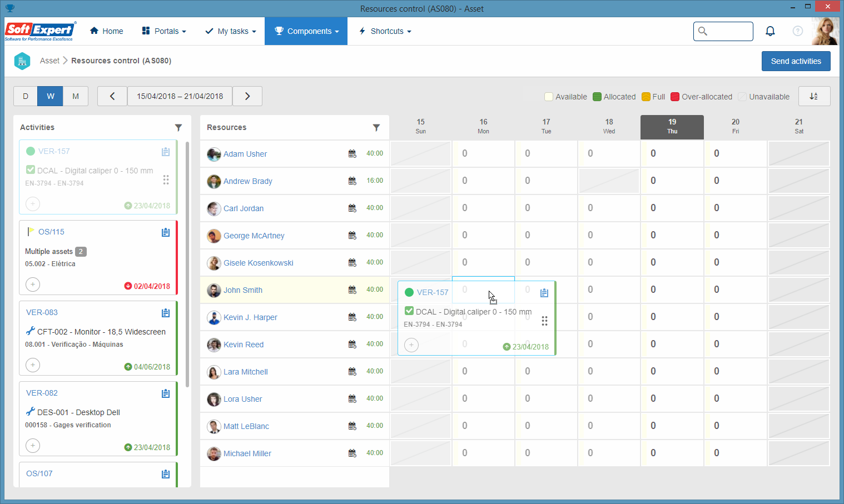Click the Activities panel scrollbar
Image resolution: width=844 pixels, height=504 pixels.
tap(187, 265)
